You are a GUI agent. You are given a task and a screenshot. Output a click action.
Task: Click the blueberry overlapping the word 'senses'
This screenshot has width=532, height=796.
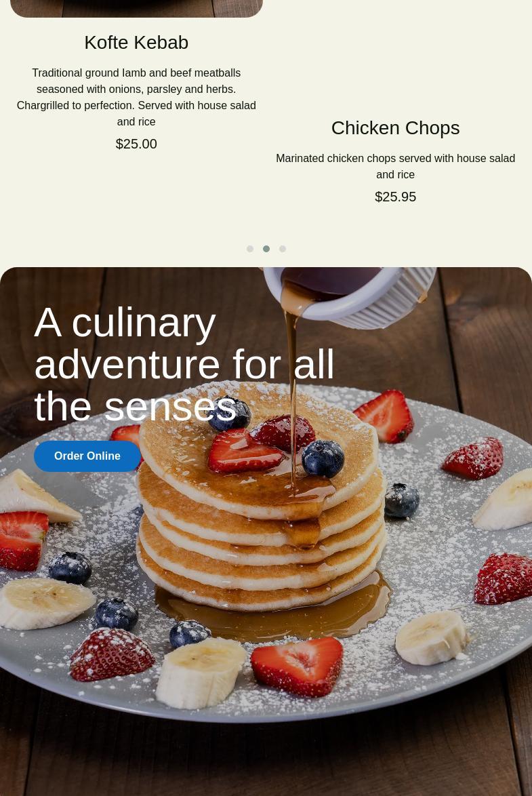[231, 414]
